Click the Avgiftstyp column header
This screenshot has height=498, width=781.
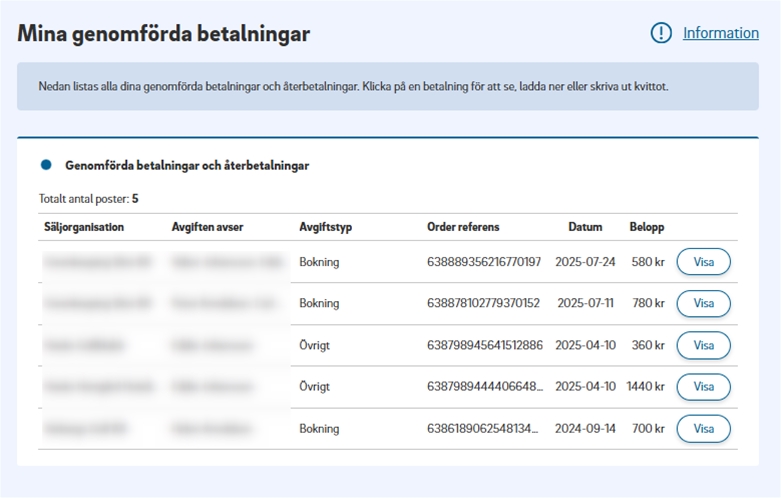tap(325, 227)
